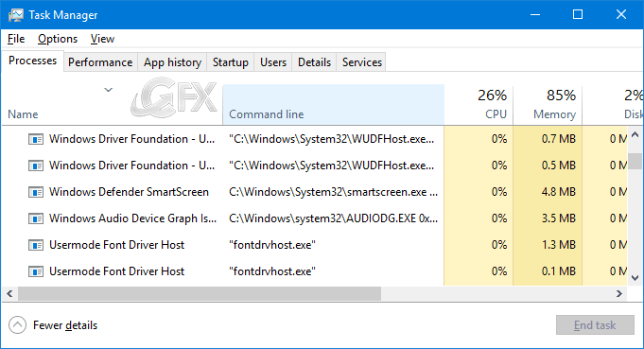Click the icon of first Windows Driver Foundation row
Image resolution: width=644 pixels, height=349 pixels.
pyautogui.click(x=36, y=139)
